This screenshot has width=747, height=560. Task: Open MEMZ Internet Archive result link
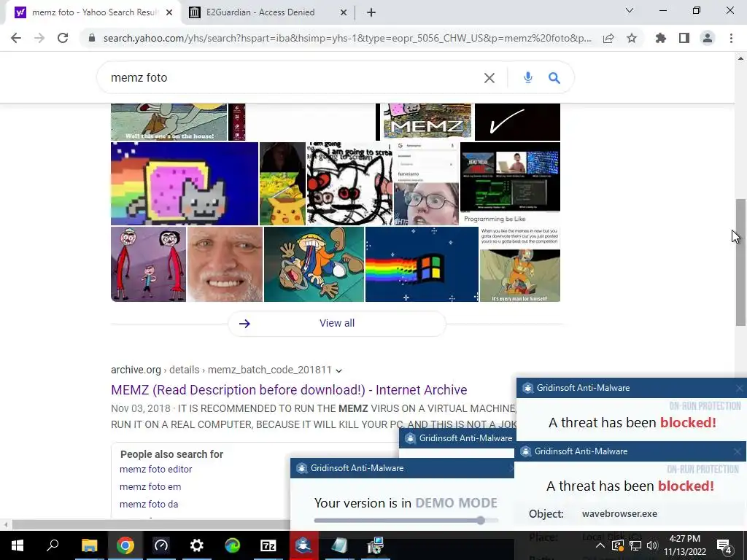[289, 390]
